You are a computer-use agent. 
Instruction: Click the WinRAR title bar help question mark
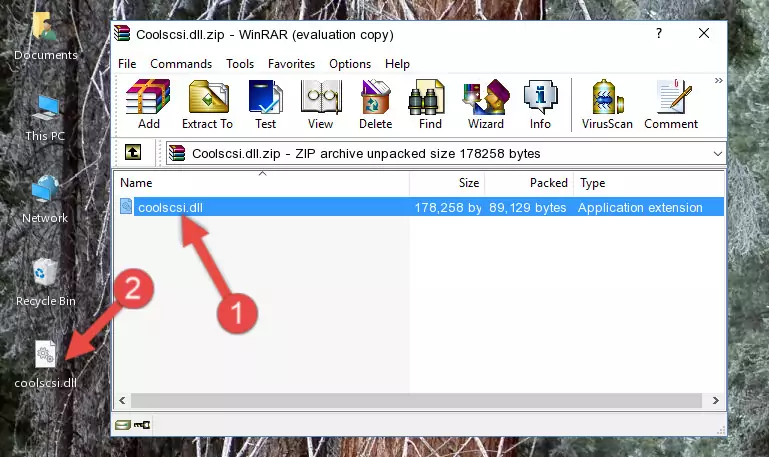click(x=659, y=33)
